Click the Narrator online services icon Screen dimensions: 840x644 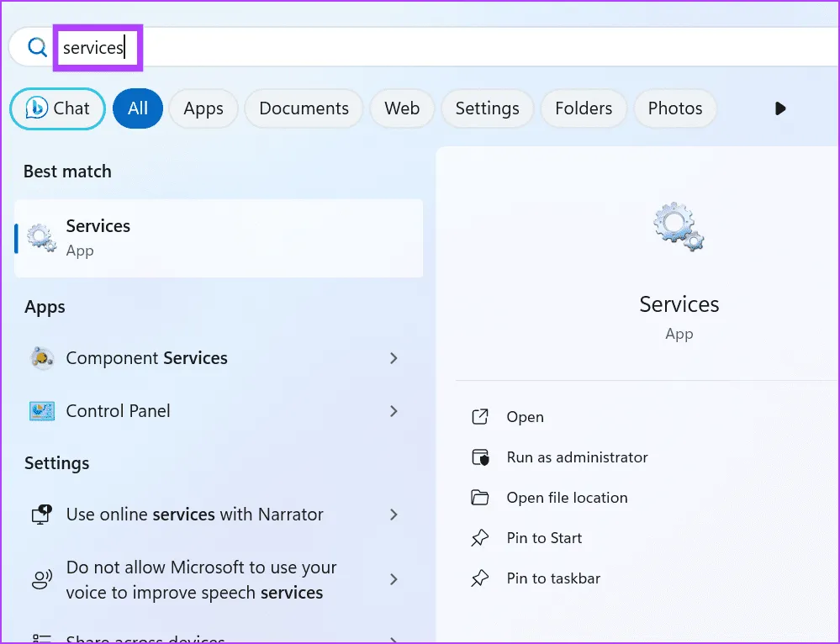pos(41,515)
